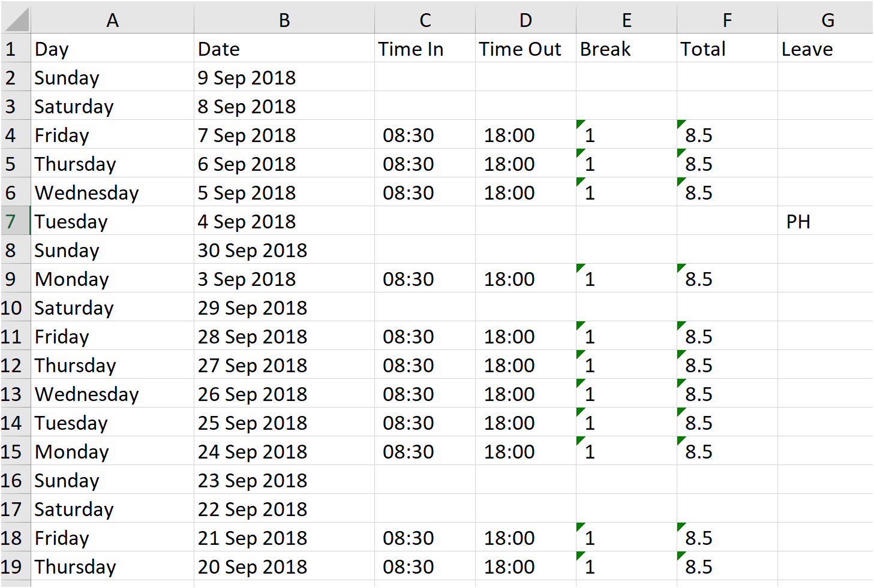This screenshot has height=588, width=874.
Task: Click Time Out cell for 21 Sep 2018
Action: 525,538
